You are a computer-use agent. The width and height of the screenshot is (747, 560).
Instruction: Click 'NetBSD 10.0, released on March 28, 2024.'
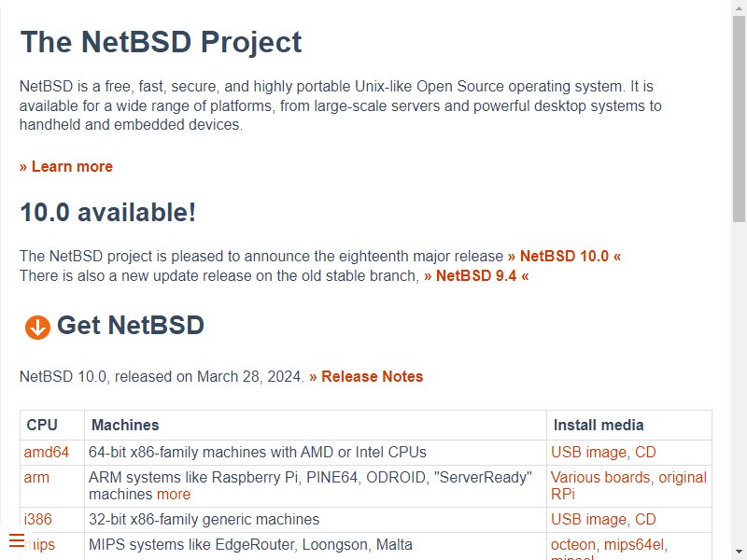tap(162, 377)
